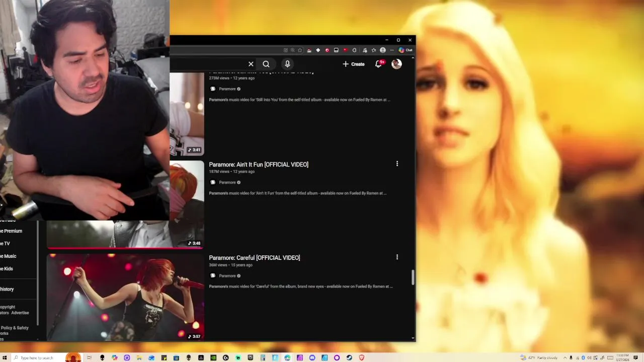This screenshot has width=644, height=362.
Task: Click the Bluetooth tray icon
Action: [x=583, y=357]
